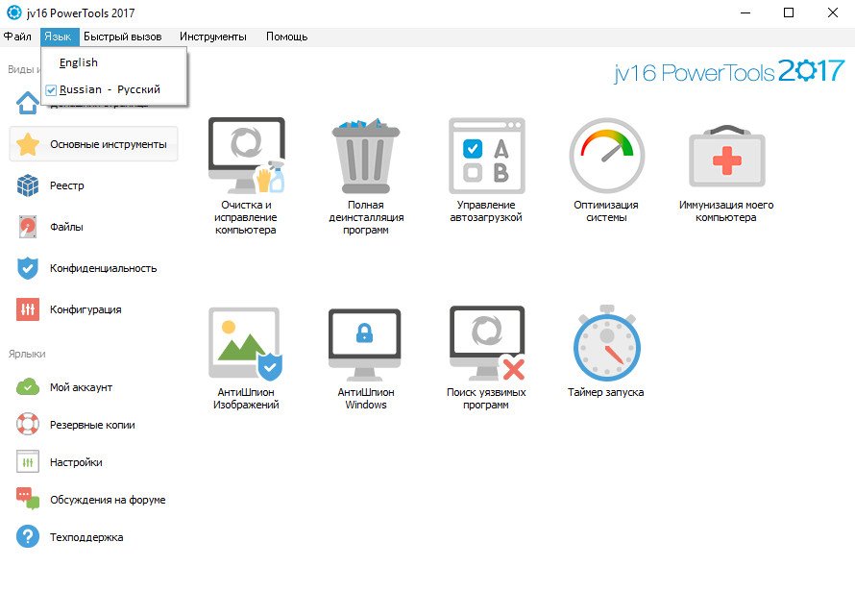Click the Полная деинсталляция программ label
The image size is (855, 616).
coord(366,218)
